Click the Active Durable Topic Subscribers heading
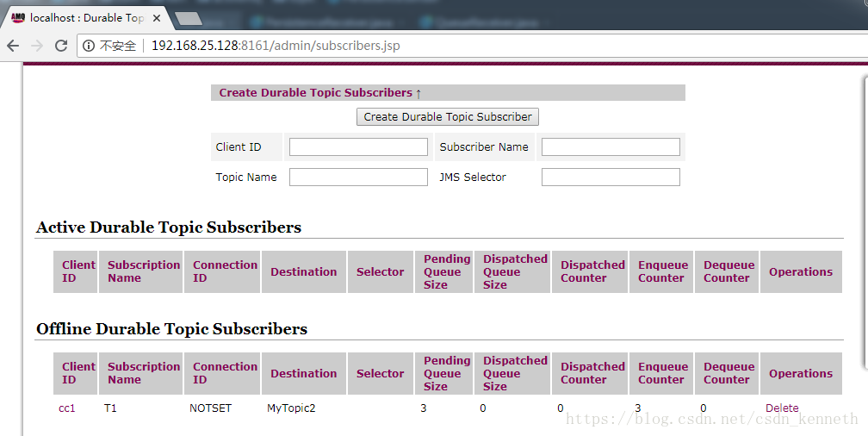This screenshot has height=436, width=868. point(169,227)
